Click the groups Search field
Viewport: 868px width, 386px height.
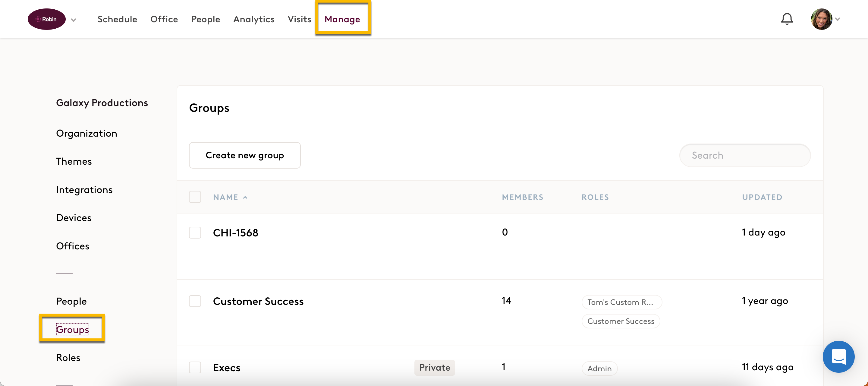point(745,155)
